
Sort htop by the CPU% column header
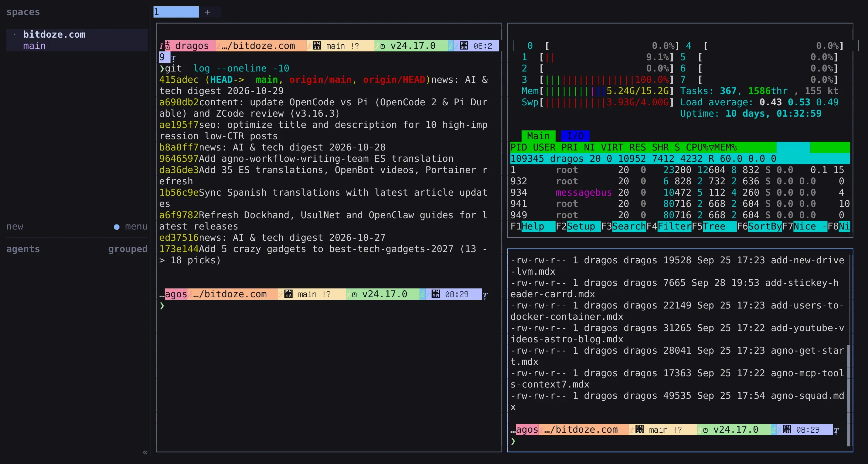pos(700,147)
